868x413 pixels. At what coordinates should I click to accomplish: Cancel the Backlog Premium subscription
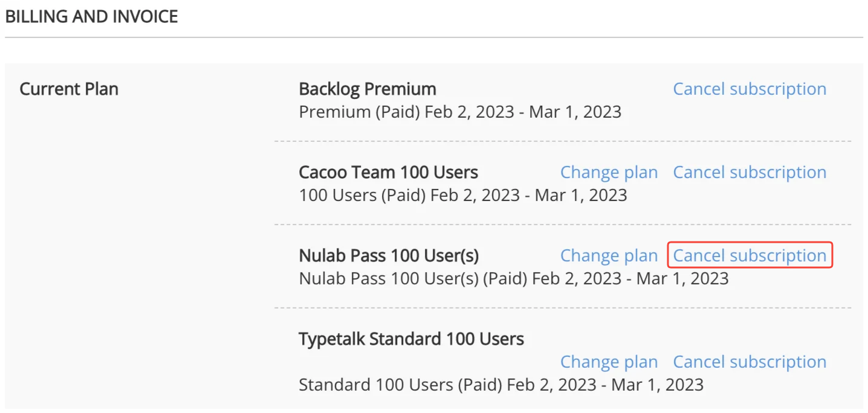pyautogui.click(x=750, y=88)
